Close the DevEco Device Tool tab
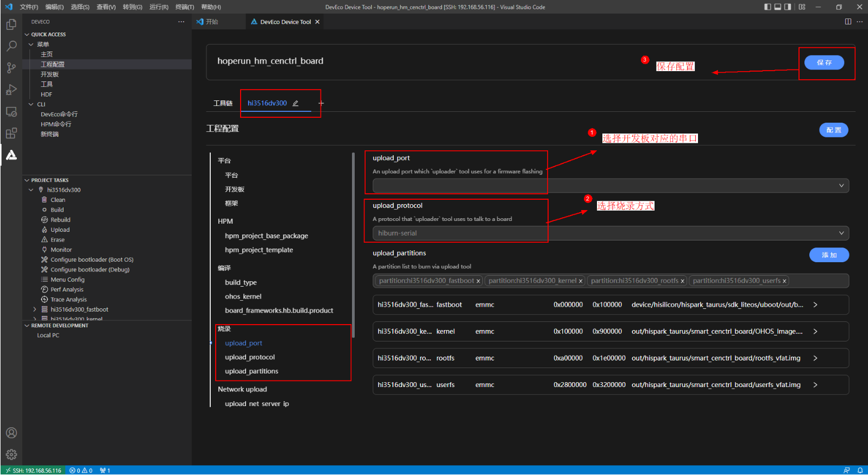Screen dimensions: 868x475 point(317,22)
